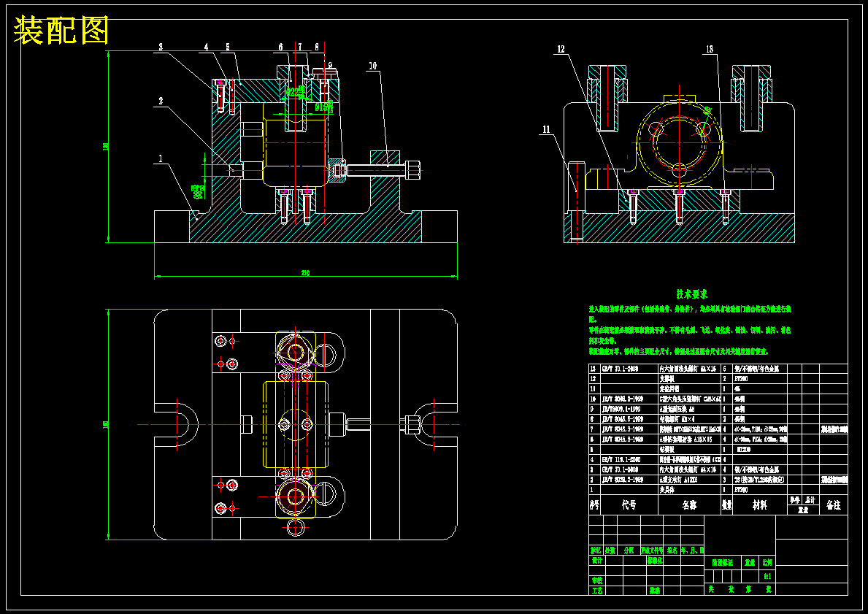Click part balloon number 11 in the side view
The width and height of the screenshot is (868, 614).
tap(546, 129)
